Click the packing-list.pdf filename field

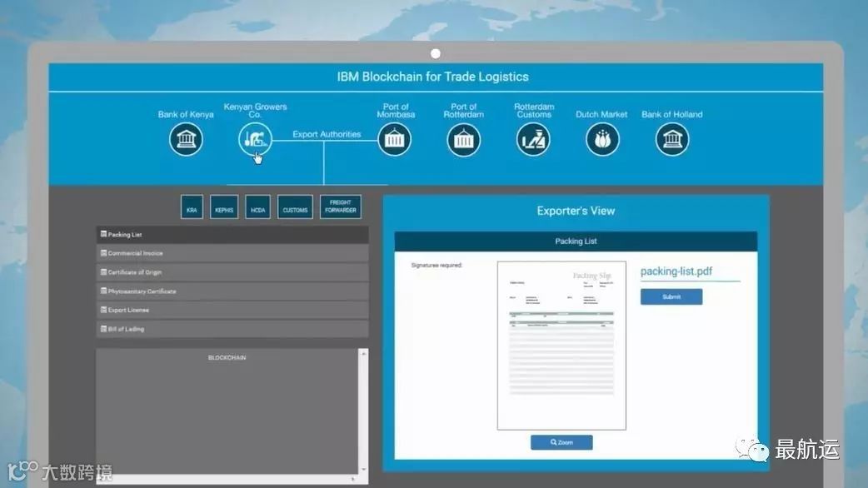tap(690, 271)
